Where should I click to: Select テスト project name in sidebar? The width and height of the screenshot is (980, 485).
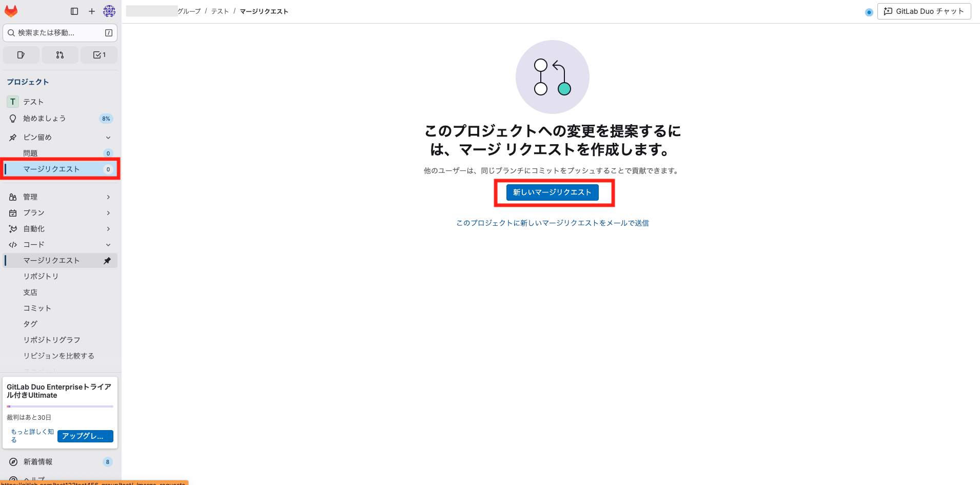click(x=33, y=102)
